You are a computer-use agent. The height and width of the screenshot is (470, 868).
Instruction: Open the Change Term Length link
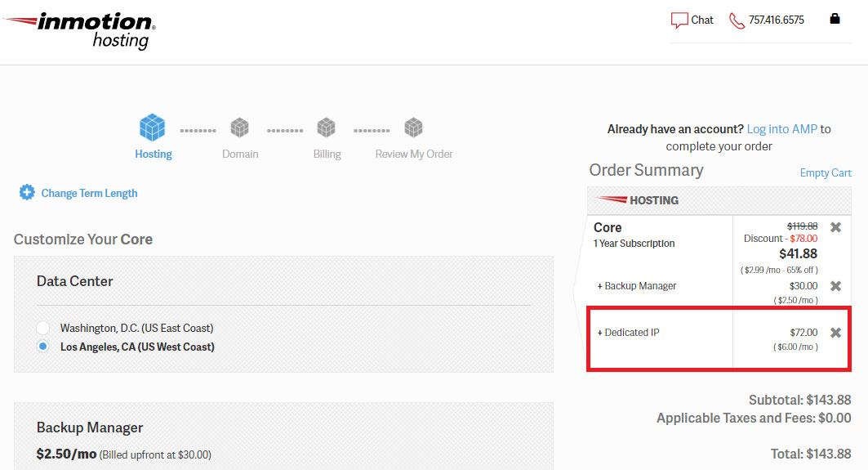(89, 193)
